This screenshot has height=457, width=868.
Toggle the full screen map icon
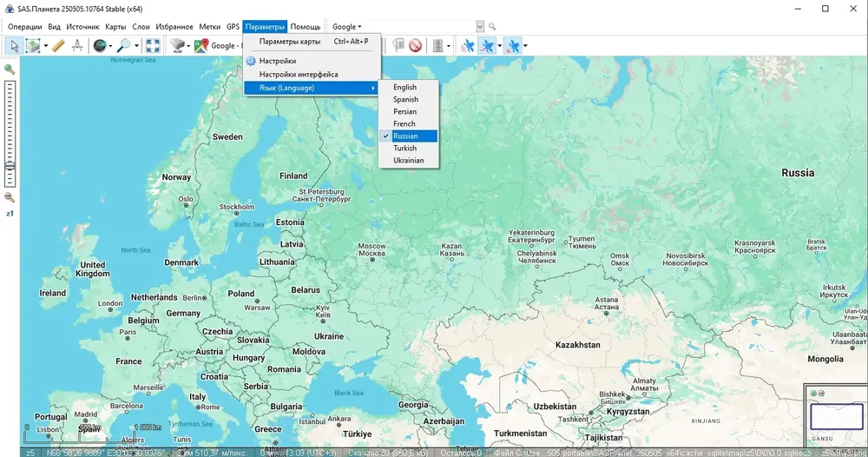pos(153,45)
